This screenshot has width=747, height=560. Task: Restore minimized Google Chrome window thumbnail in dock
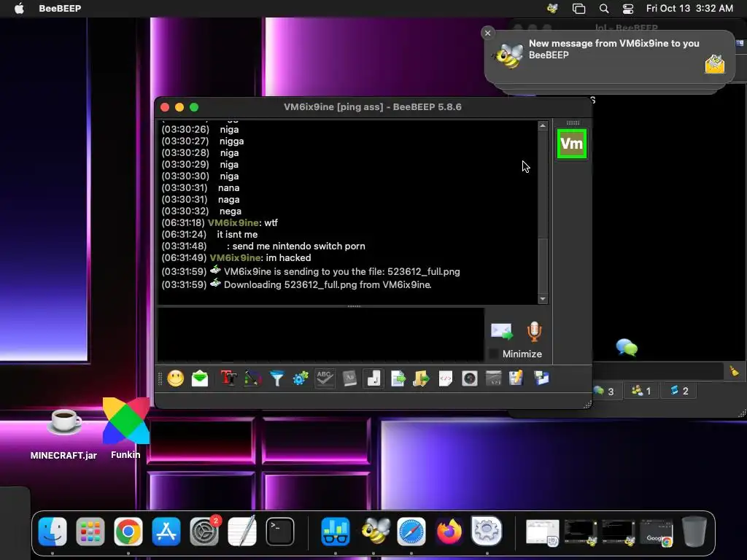[657, 532]
